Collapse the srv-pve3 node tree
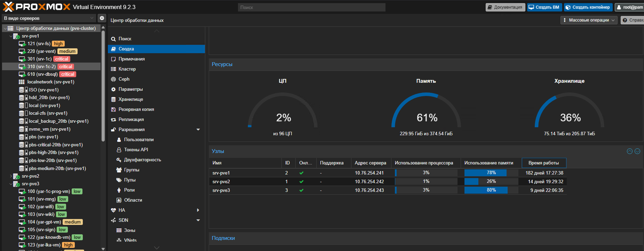Screen dimensions: 644x251 pyautogui.click(x=11, y=184)
